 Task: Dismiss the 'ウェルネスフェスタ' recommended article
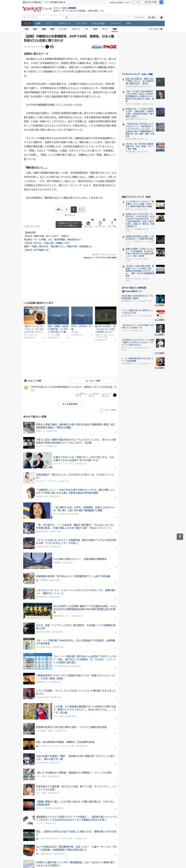coord(115,447)
